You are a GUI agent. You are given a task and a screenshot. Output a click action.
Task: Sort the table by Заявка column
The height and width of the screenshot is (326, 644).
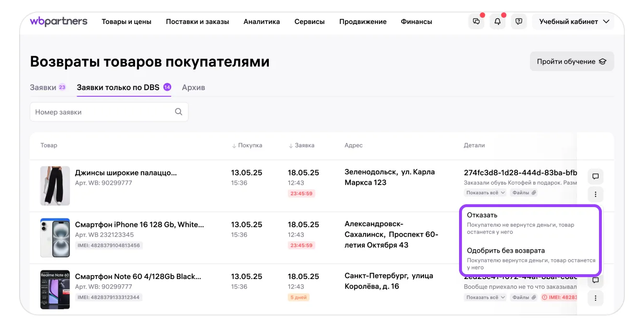[301, 145]
